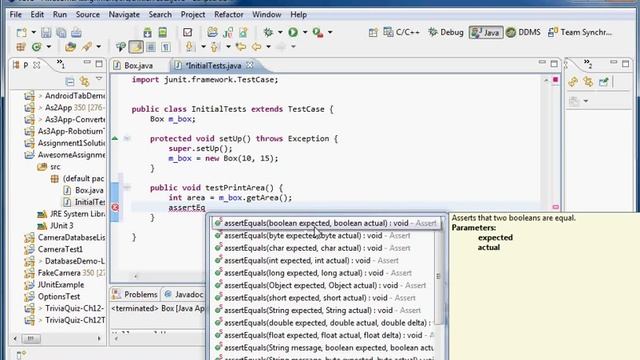The width and height of the screenshot is (640, 360).
Task: Click the Open Type icon in second toolbar row
Action: (70, 47)
